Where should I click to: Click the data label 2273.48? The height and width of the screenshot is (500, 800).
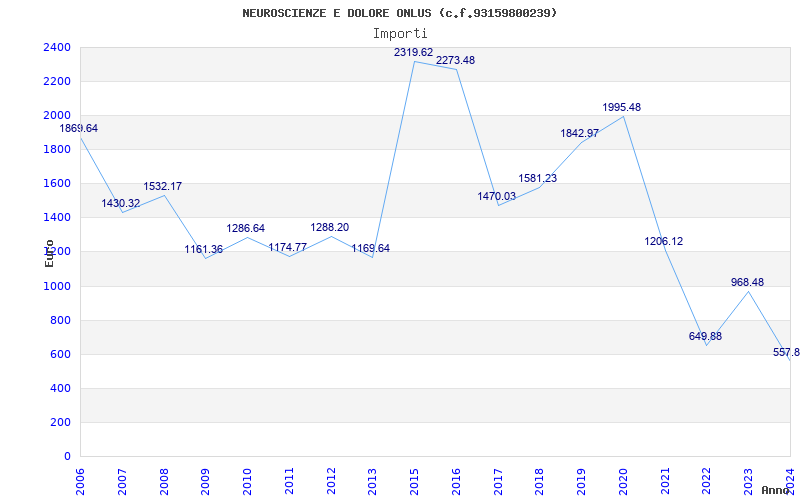point(455,60)
